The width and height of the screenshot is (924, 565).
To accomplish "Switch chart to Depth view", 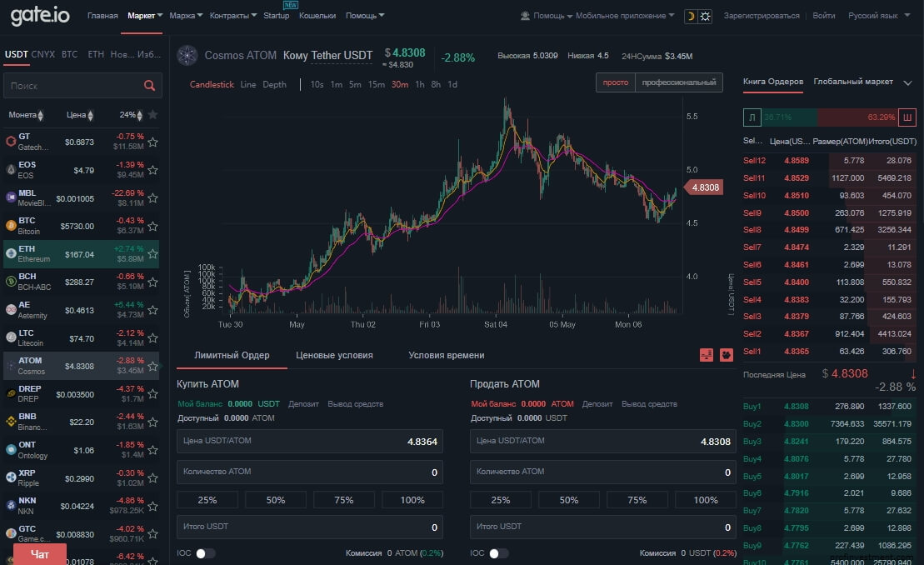I will coord(275,85).
